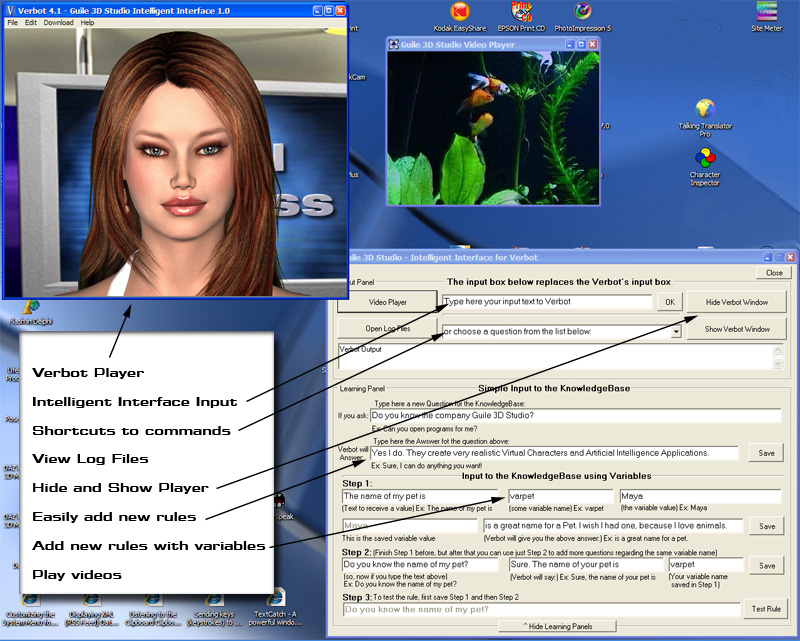Click the variable value field containing Maya
The width and height of the screenshot is (800, 641).
[701, 496]
